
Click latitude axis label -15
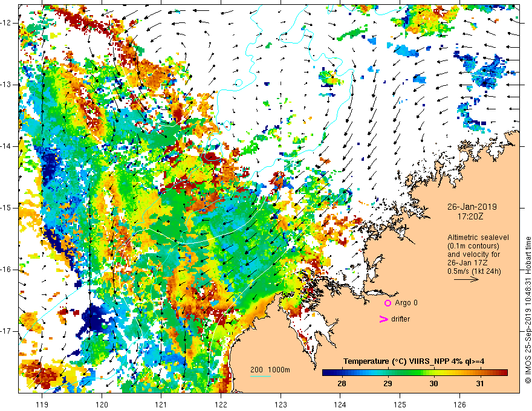(x=7, y=208)
